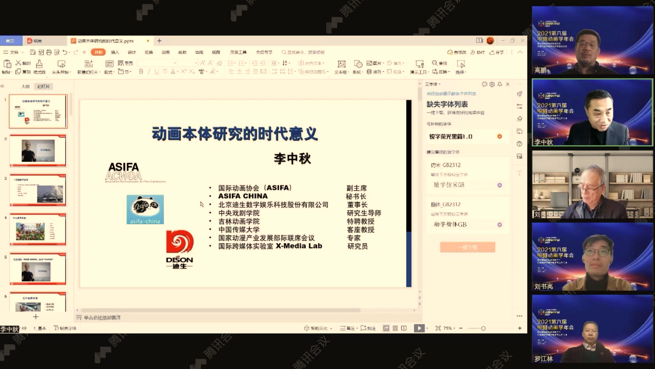The image size is (655, 369).
Task: Toggle Underline formatting in the ribbon
Action: (157, 72)
